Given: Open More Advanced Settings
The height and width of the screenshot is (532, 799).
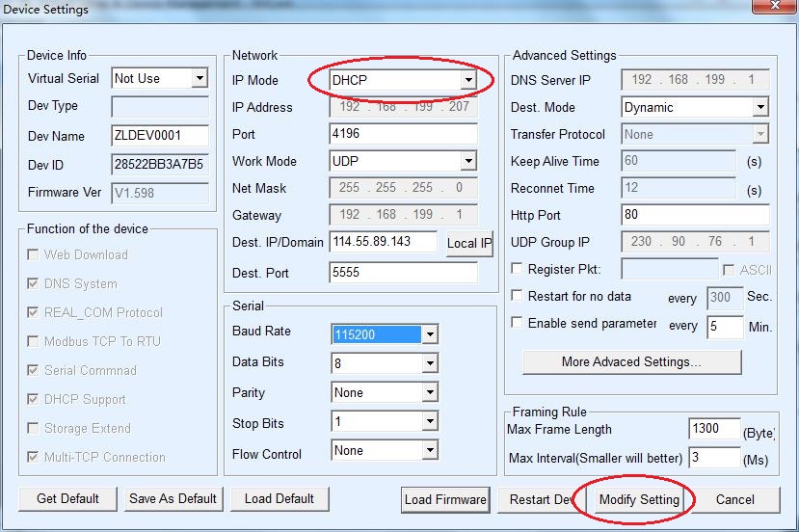Looking at the screenshot, I should tap(631, 362).
